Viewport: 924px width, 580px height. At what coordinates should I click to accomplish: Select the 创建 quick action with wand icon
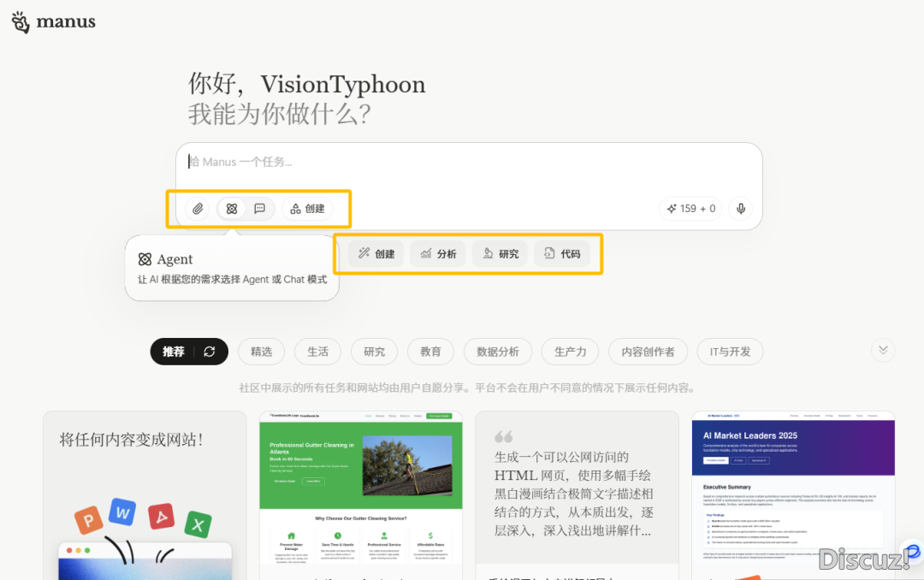(376, 254)
